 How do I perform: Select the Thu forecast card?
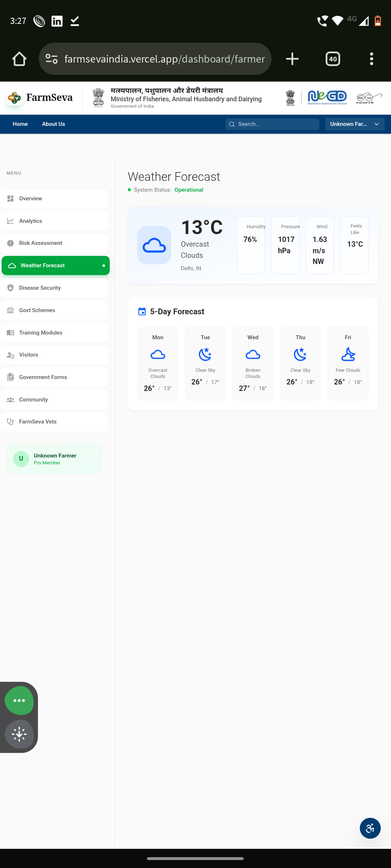pyautogui.click(x=300, y=364)
